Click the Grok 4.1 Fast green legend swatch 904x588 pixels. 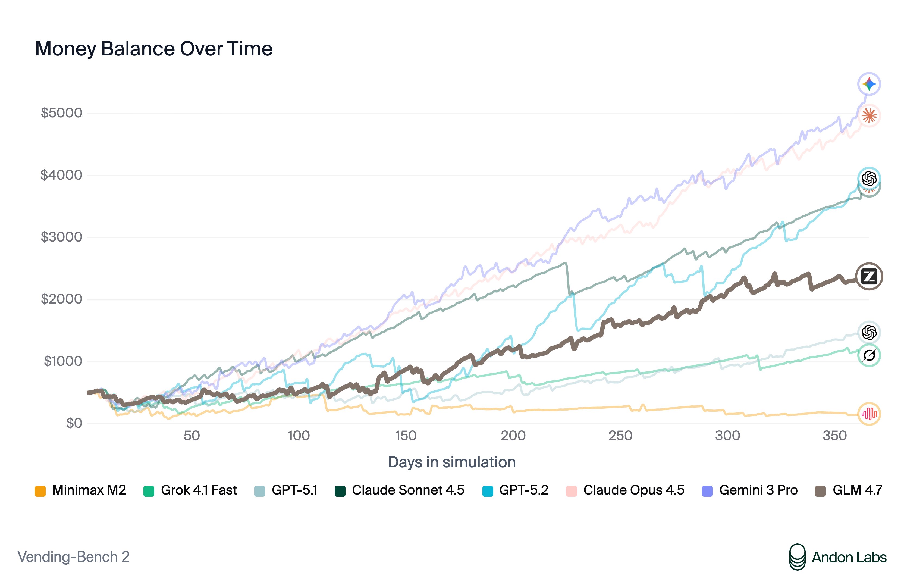149,491
